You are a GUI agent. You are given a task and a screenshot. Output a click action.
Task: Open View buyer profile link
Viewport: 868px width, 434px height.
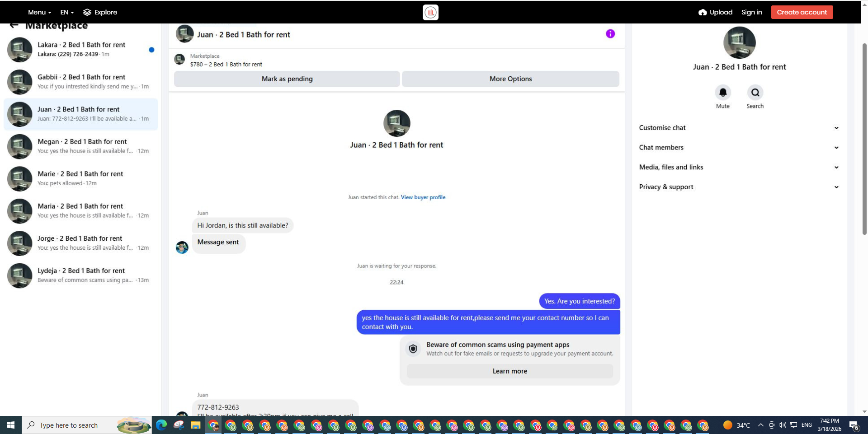point(423,197)
